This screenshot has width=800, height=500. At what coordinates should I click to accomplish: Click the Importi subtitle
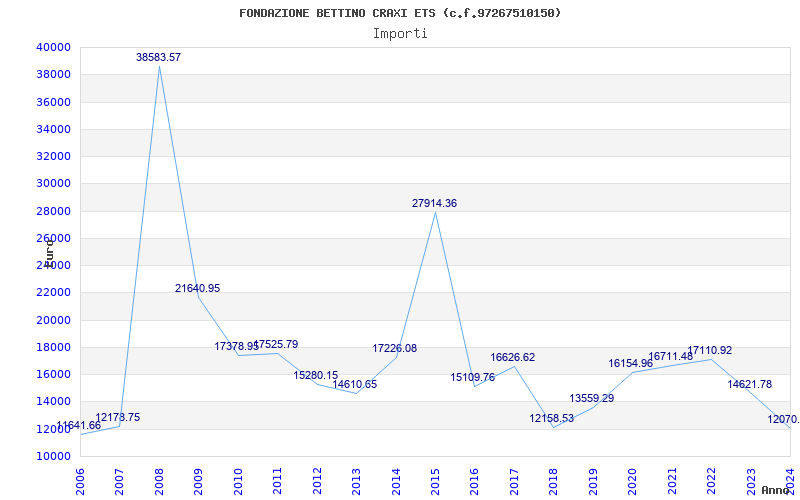(400, 34)
